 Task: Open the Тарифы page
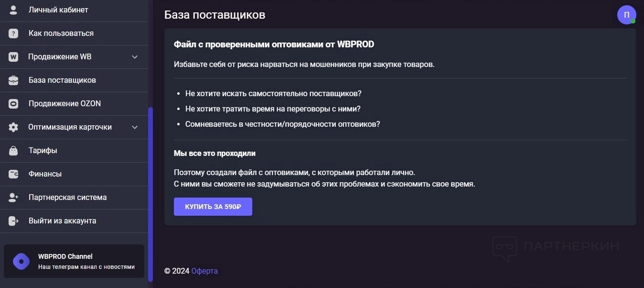(43, 151)
